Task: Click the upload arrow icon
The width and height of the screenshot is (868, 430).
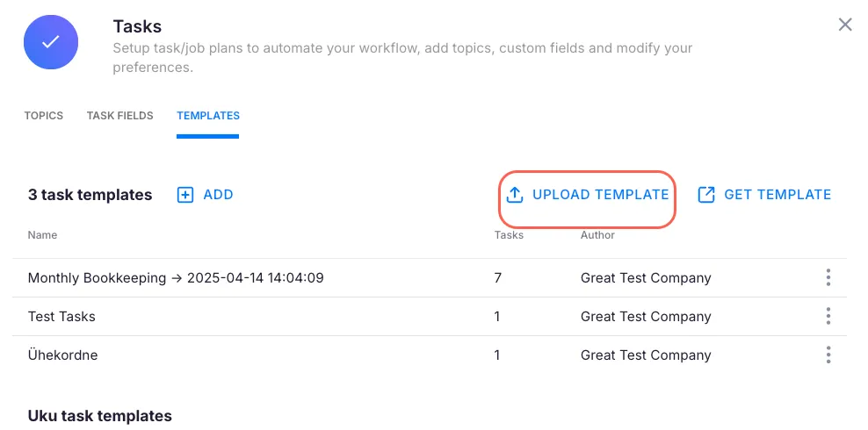Action: click(516, 195)
